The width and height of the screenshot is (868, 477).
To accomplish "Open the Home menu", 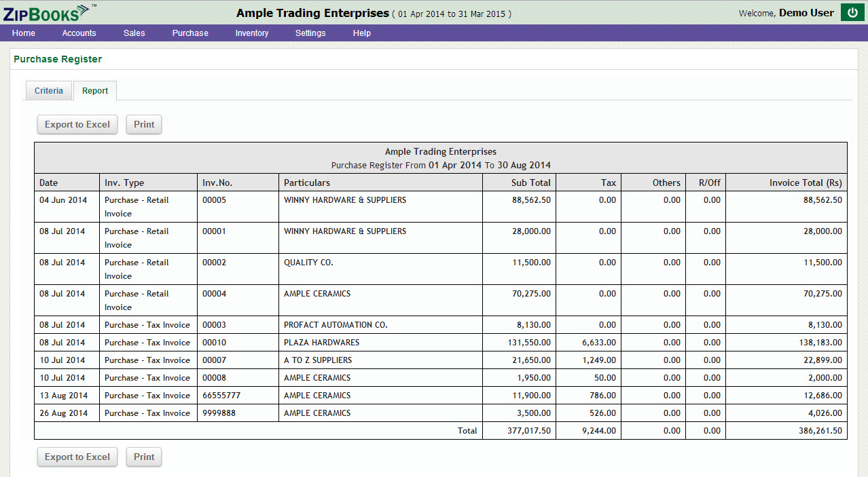I will click(x=24, y=33).
